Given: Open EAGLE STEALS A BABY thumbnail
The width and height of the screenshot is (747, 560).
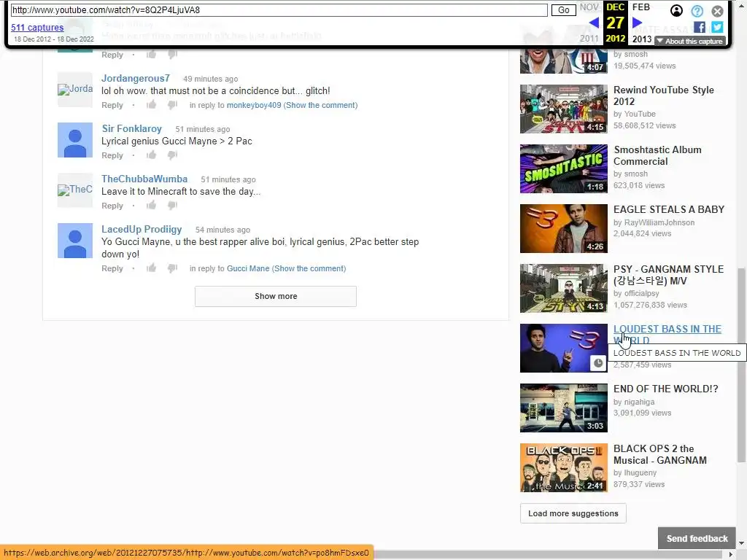Looking at the screenshot, I should [564, 228].
